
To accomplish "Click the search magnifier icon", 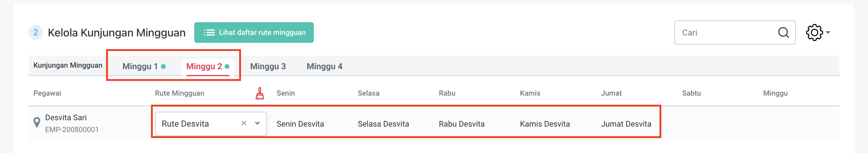I will pos(783,33).
